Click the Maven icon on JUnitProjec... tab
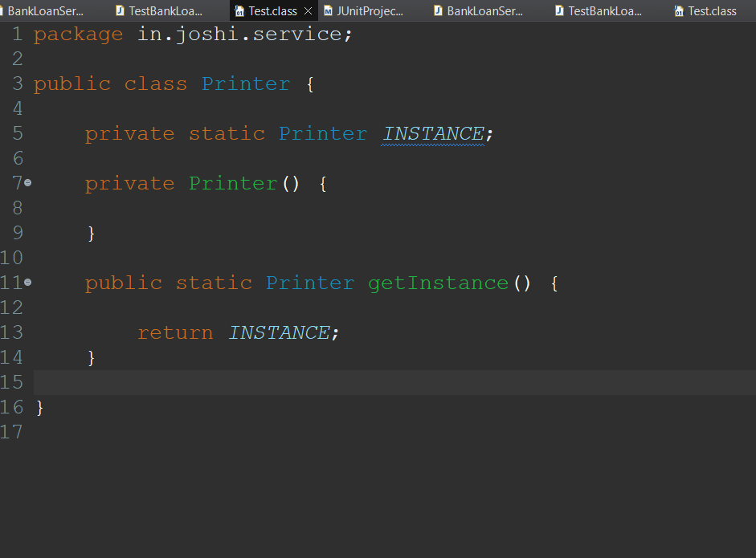Screen dimensions: 756x558 tap(328, 10)
